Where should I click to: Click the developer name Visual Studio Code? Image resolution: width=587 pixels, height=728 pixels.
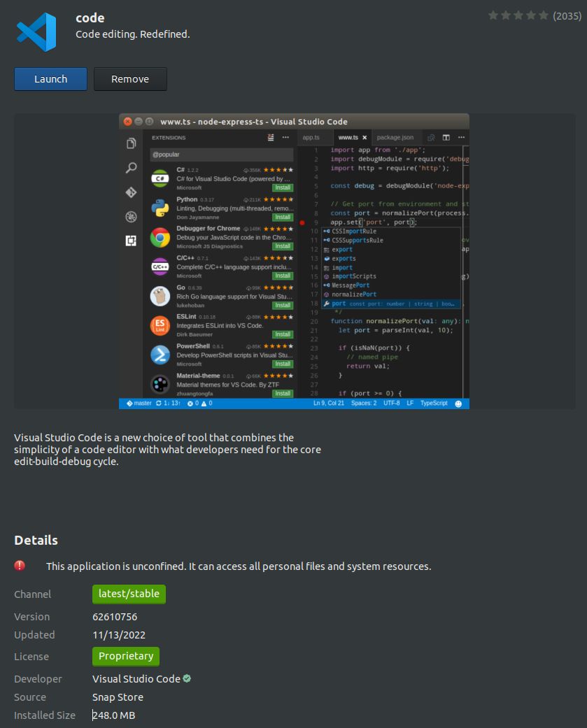click(136, 679)
